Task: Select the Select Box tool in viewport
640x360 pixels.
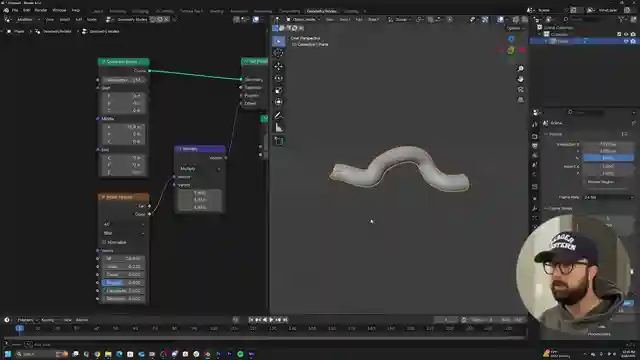Action: (279, 41)
